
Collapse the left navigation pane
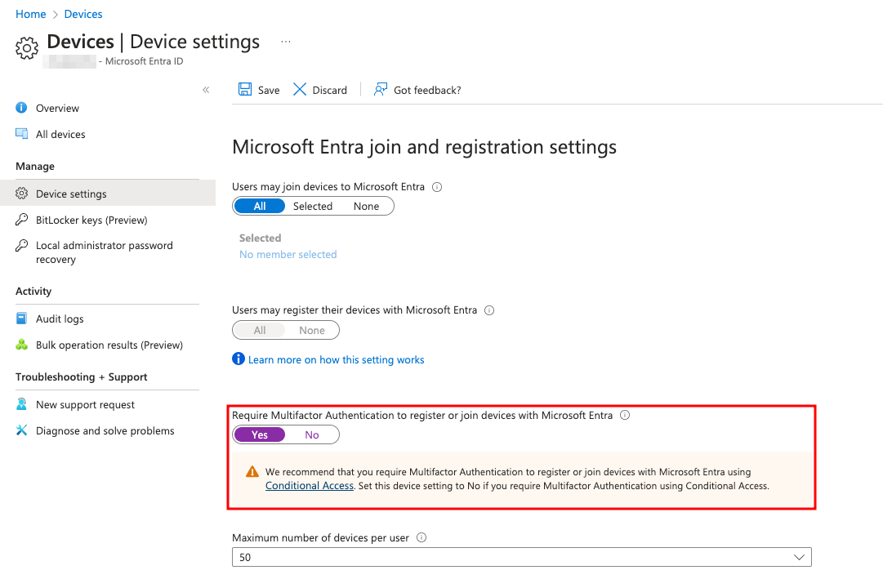[206, 90]
